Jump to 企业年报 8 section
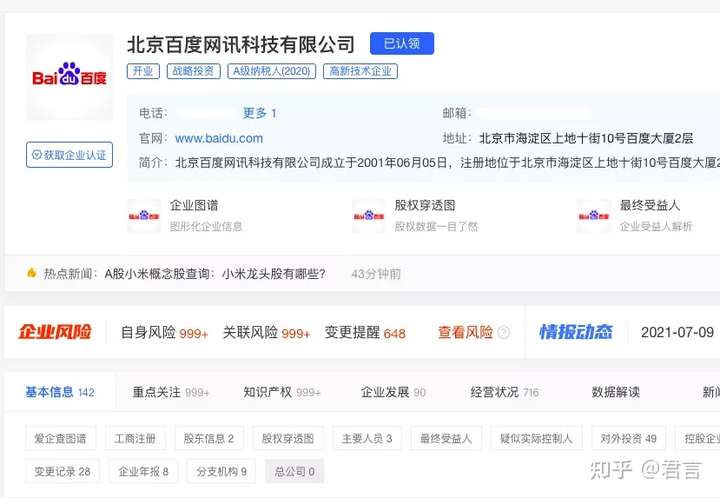This screenshot has height=498, width=720. coord(143,471)
